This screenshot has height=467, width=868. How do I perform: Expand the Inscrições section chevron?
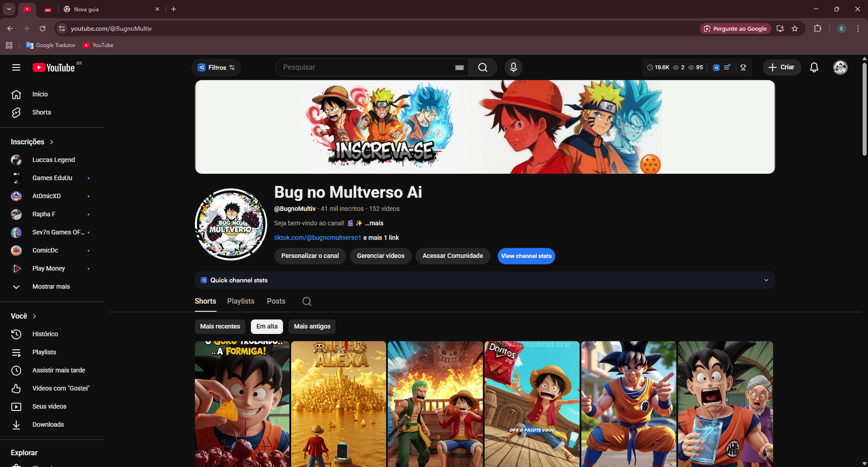tap(52, 142)
